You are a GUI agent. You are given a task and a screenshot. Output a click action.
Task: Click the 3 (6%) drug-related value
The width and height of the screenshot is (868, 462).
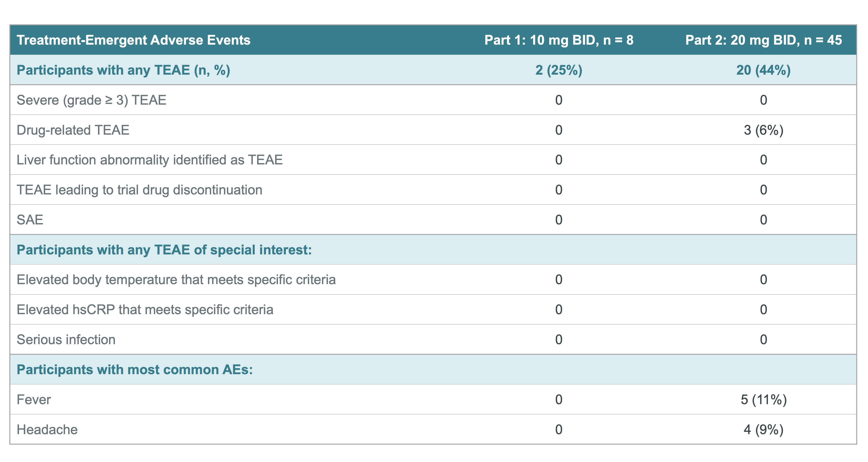pos(763,130)
